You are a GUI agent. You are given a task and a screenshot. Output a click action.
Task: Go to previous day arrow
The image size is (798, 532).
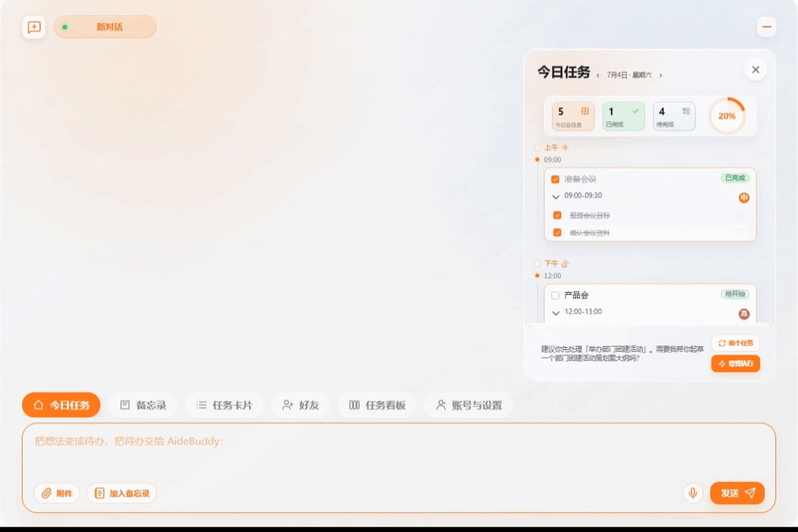(x=598, y=76)
